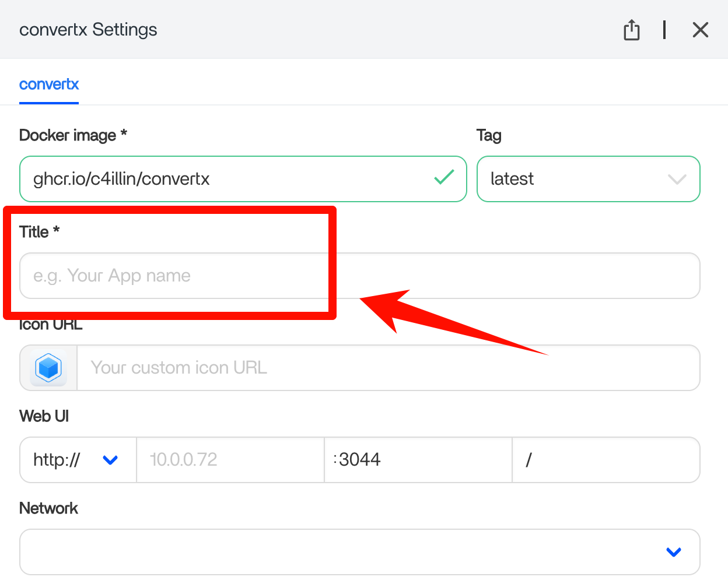
Task: Switch to the convertx tab
Action: [49, 85]
